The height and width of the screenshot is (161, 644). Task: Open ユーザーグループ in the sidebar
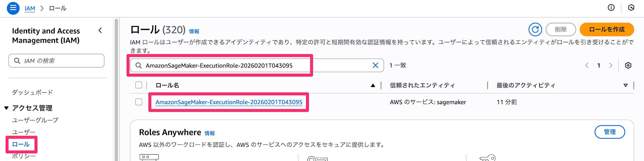coord(35,120)
